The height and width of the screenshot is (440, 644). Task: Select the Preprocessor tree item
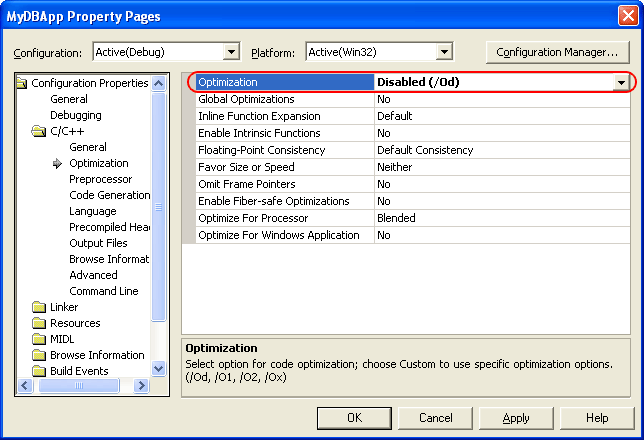pos(100,179)
